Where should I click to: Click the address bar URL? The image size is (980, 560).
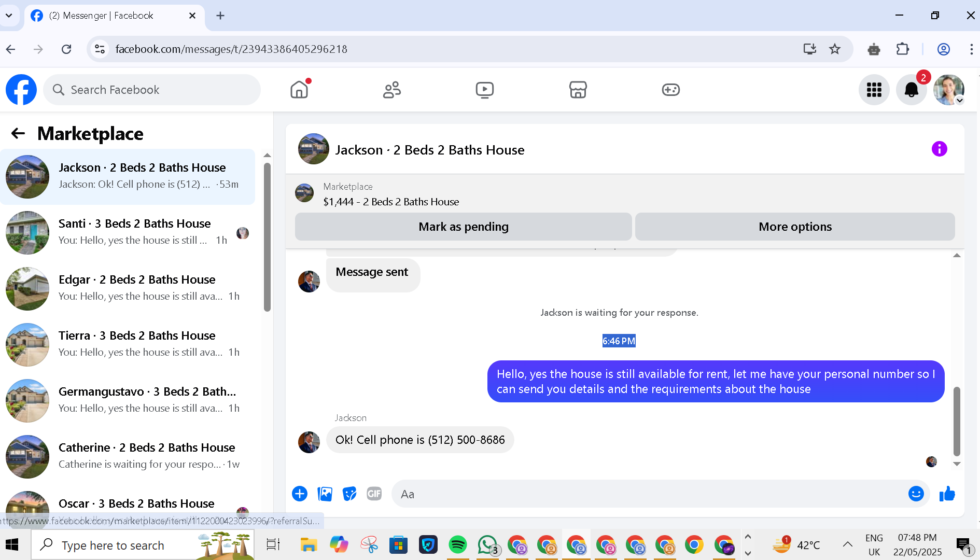click(x=231, y=49)
